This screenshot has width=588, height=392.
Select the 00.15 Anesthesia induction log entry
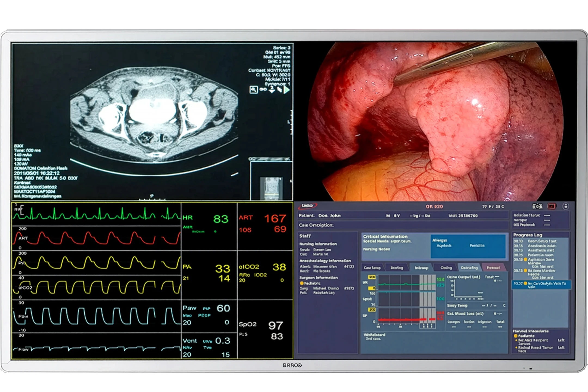pos(535,246)
